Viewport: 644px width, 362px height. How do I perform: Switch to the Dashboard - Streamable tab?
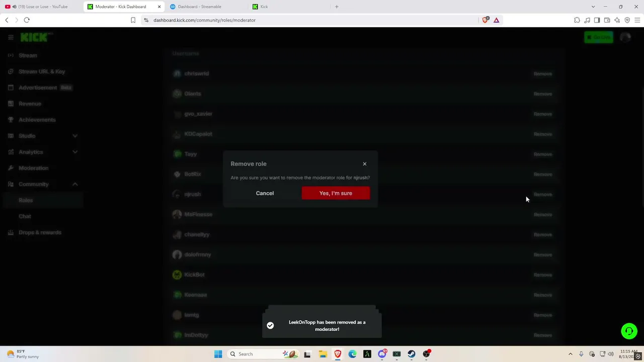click(x=206, y=7)
